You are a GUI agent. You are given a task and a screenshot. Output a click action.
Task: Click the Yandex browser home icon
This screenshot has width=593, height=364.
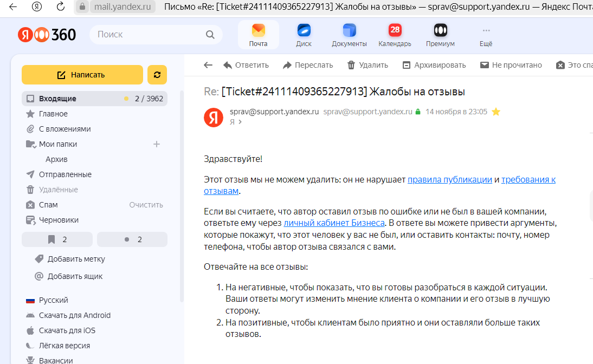pos(37,6)
